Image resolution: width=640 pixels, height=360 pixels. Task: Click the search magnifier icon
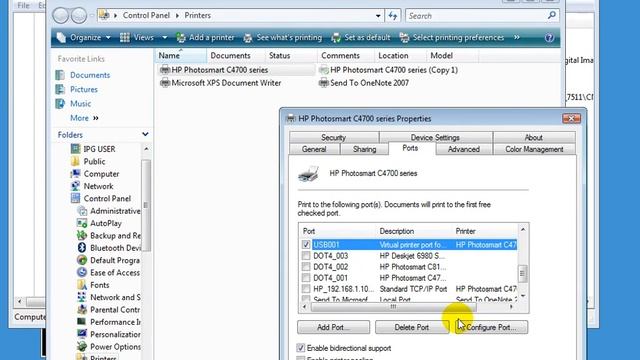point(551,16)
